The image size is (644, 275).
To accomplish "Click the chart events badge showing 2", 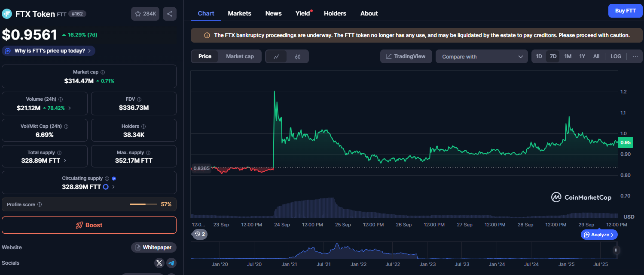I will [199, 234].
